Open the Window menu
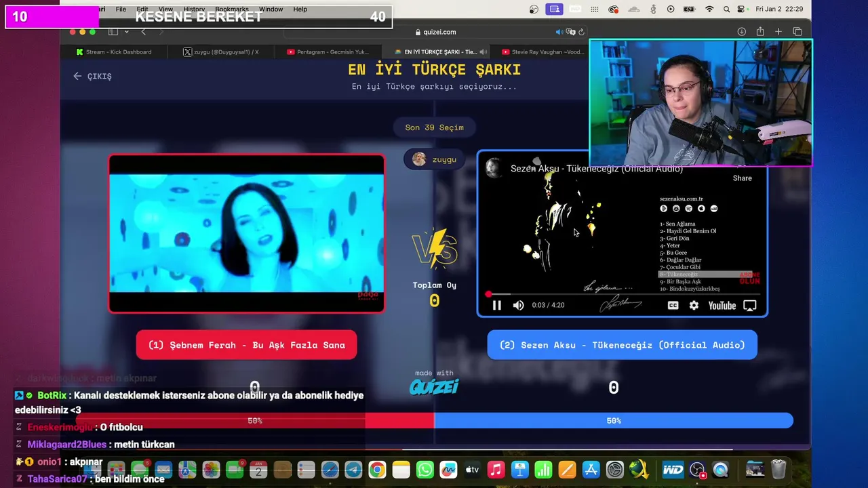 (x=271, y=9)
